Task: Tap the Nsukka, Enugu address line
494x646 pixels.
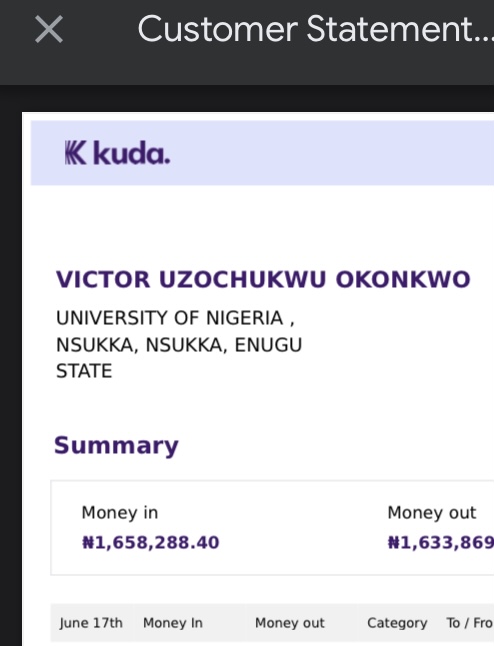Action: tap(179, 345)
